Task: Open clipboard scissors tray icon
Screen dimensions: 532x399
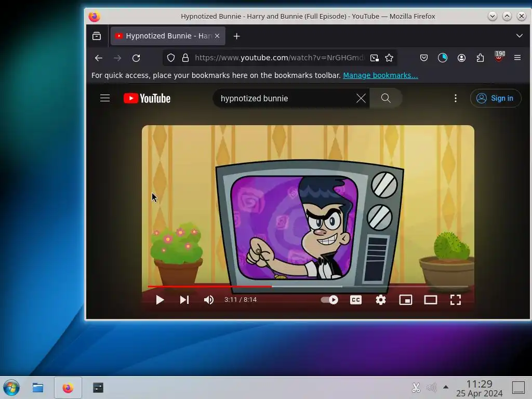Action: tap(416, 388)
